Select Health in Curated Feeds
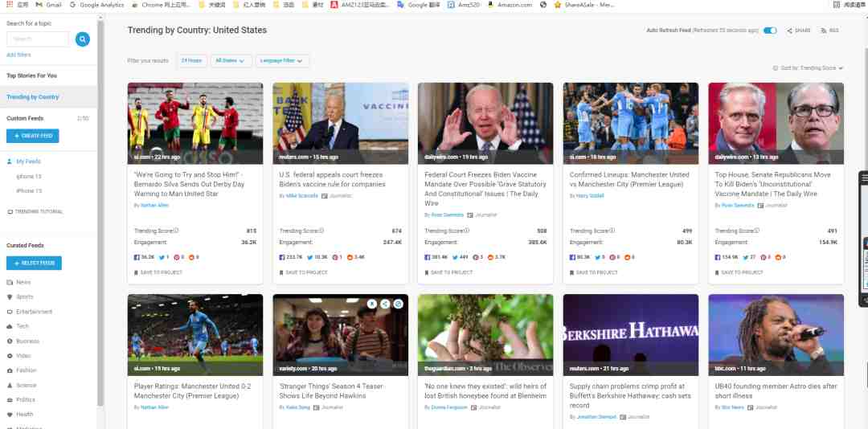The height and width of the screenshot is (429, 868). (20, 415)
